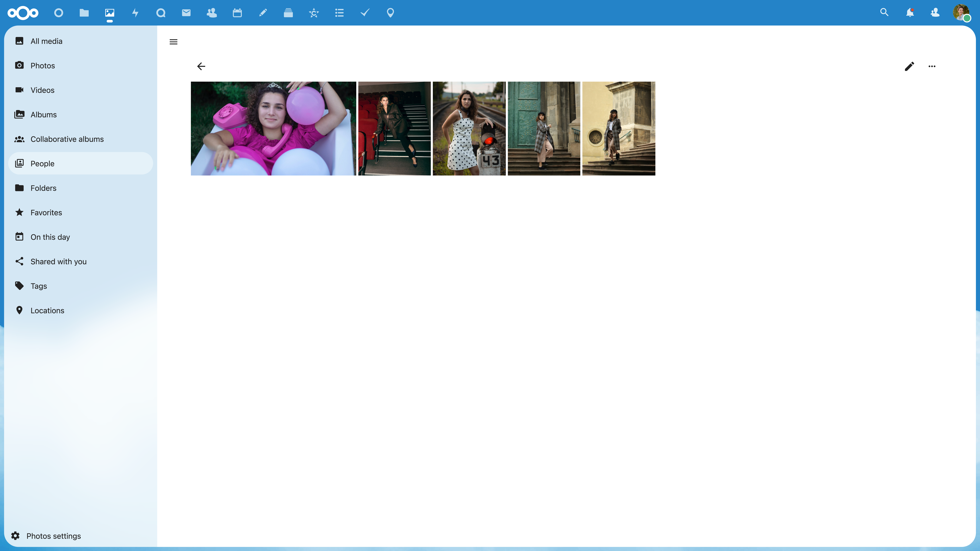This screenshot has width=980, height=551.
Task: Open the Nextcloud logo home link
Action: (x=23, y=13)
